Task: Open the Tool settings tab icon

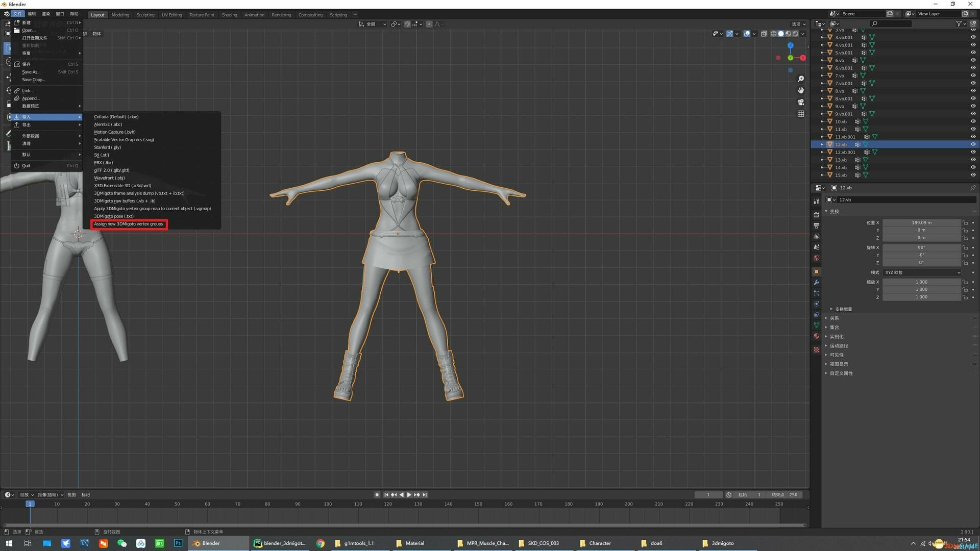Action: (816, 201)
